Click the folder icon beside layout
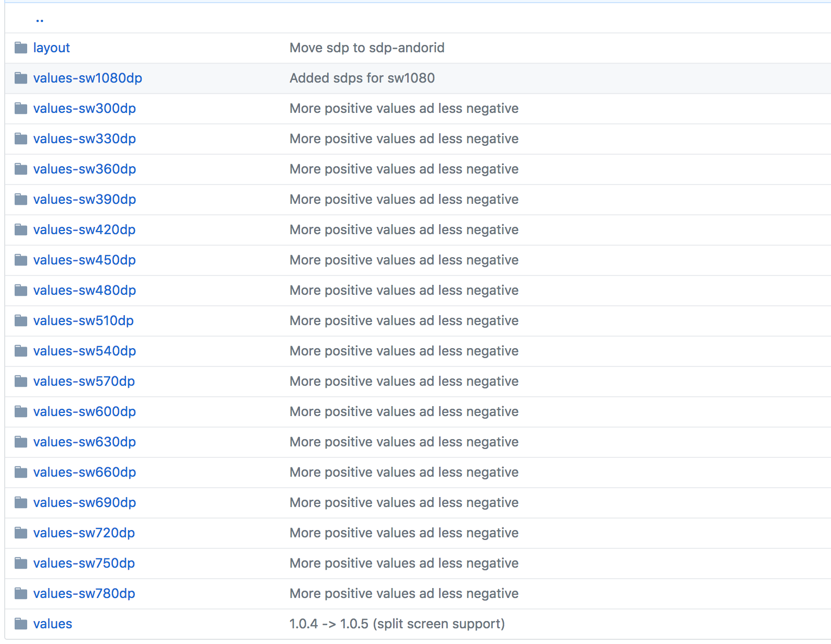Viewport: 831px width, 644px height. 21,48
